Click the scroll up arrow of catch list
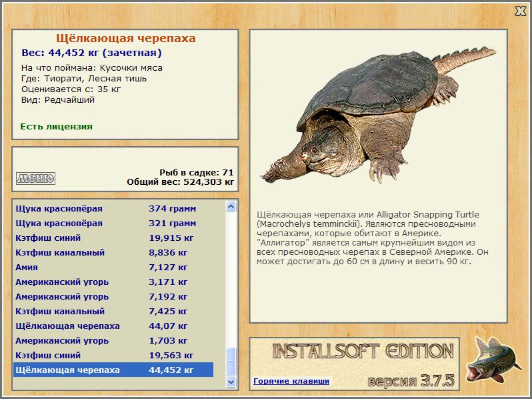The width and height of the screenshot is (532, 399). click(231, 206)
